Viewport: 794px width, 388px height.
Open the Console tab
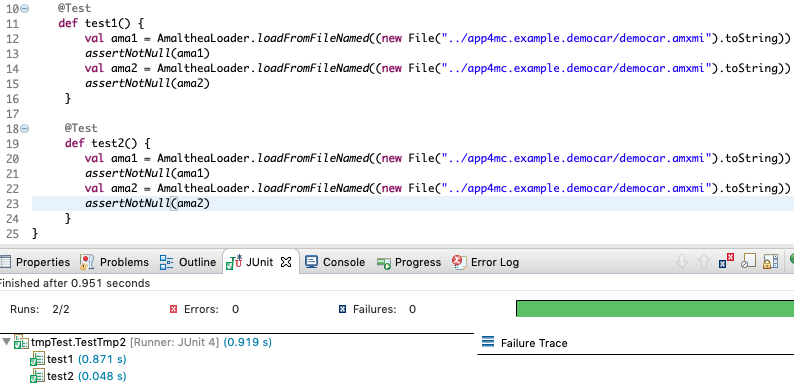335,262
